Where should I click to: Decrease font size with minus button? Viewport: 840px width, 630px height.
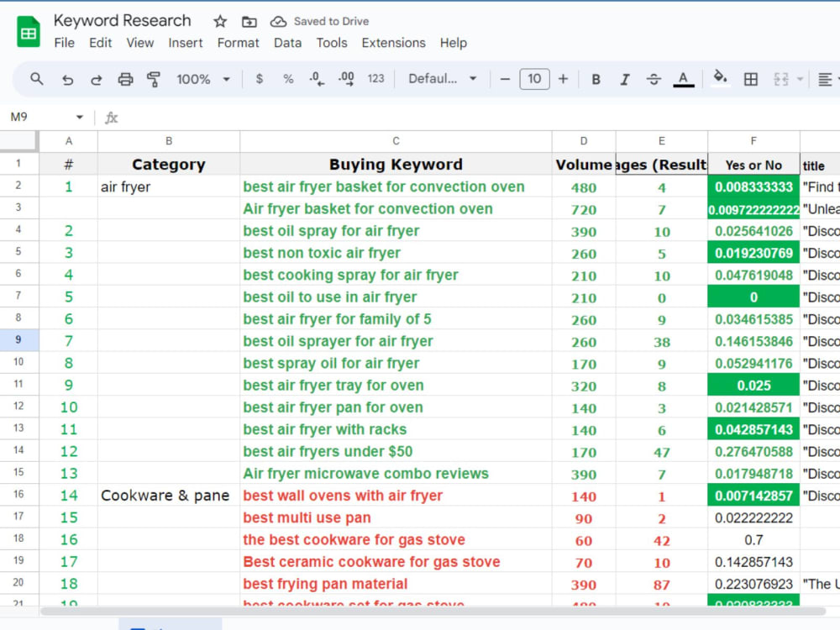[x=505, y=79]
